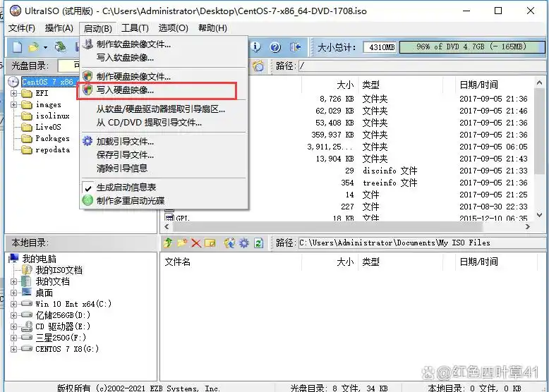Click the Open file toolbar icon
This screenshot has width=549, height=392.
click(34, 47)
